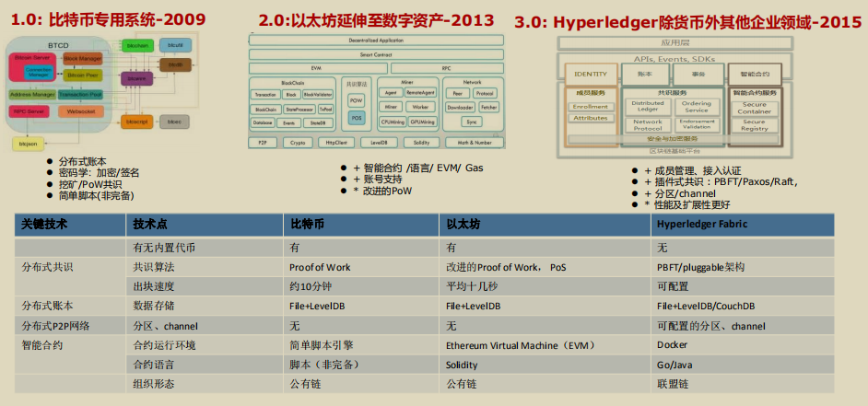868x406 pixels.
Task: Click the blue "btcutil" box
Action: 175,45
